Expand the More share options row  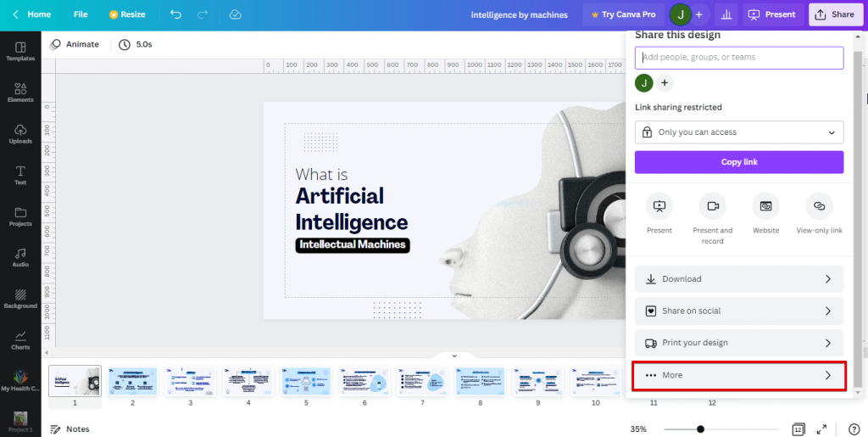tap(738, 375)
